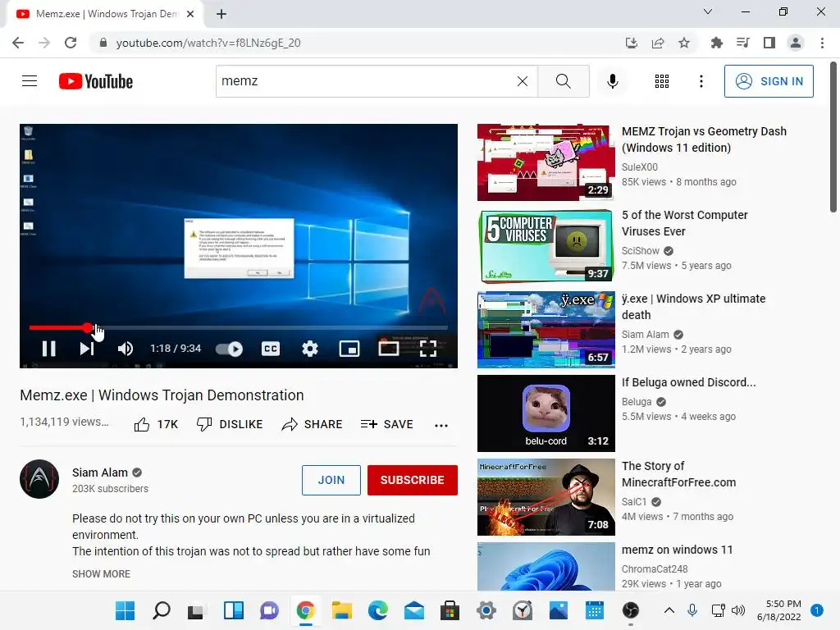The image size is (840, 630).
Task: Launch Microsoft Edge from taskbar
Action: (x=377, y=610)
